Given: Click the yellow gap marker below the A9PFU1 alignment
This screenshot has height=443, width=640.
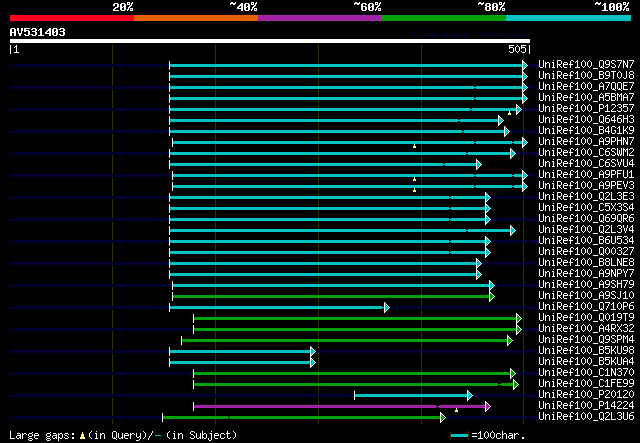Looking at the screenshot, I should pos(414,179).
